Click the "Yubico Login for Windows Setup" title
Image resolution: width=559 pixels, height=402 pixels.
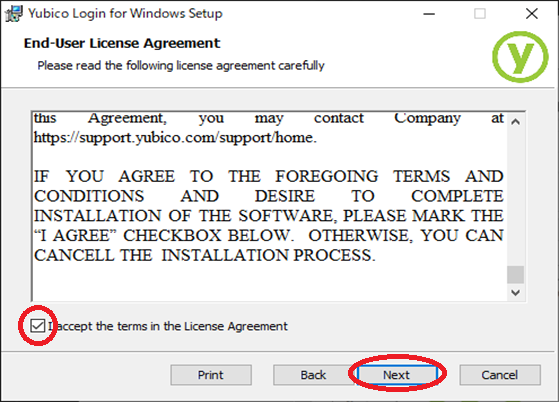coord(125,14)
